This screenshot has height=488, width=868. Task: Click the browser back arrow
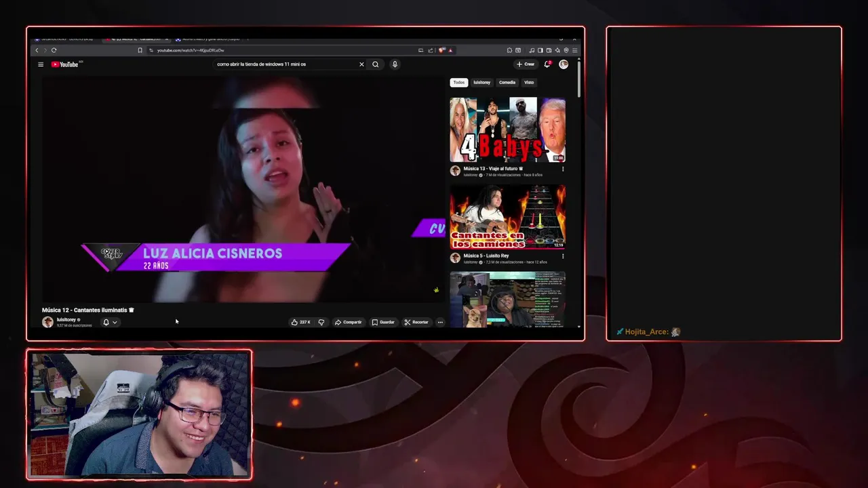(x=37, y=50)
